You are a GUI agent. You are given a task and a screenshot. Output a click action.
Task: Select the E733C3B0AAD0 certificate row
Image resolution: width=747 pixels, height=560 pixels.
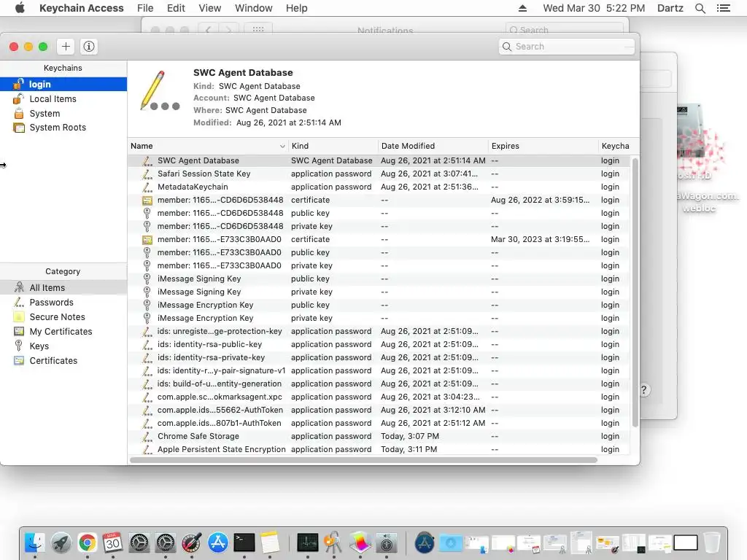click(379, 239)
